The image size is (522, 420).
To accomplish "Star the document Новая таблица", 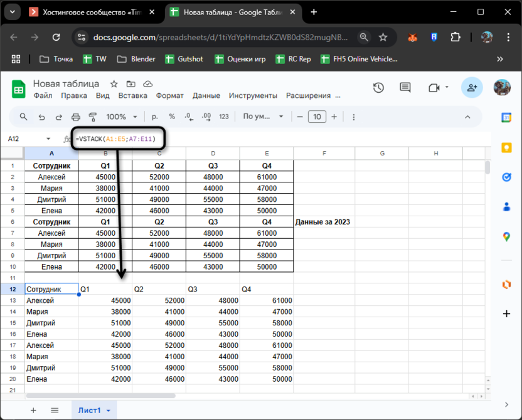I will (114, 84).
